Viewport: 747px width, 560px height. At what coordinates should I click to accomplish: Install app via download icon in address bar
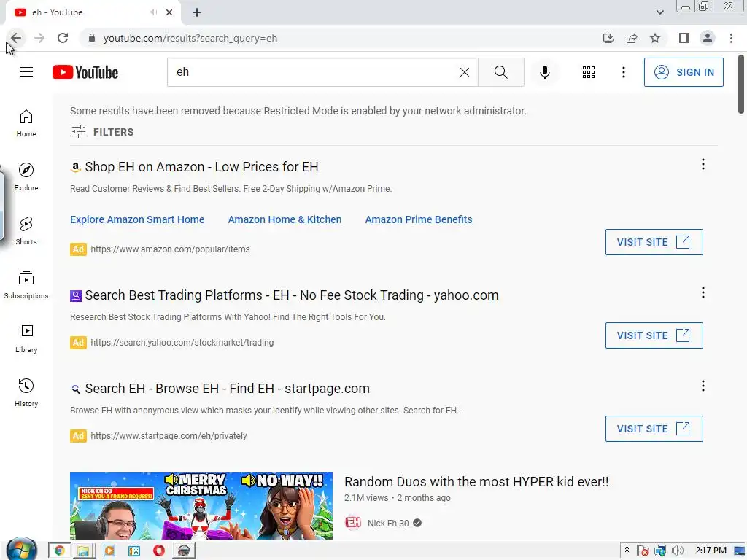(x=608, y=38)
